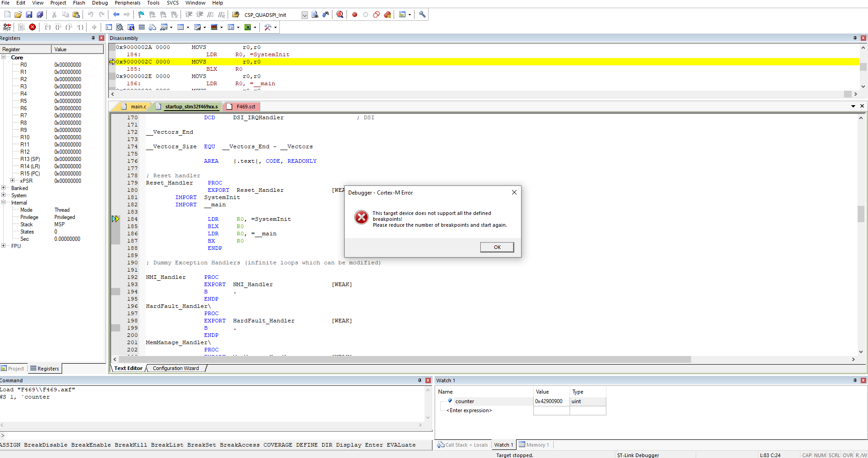Image resolution: width=868 pixels, height=458 pixels.
Task: Click the Save file icon
Action: pos(29,15)
